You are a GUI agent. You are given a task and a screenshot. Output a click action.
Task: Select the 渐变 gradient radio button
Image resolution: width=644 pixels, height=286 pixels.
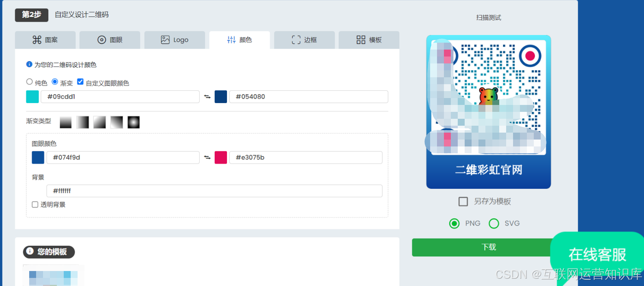[x=55, y=81]
